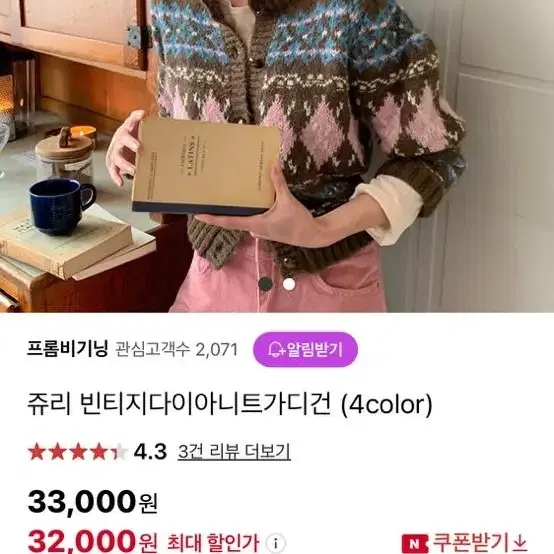Tap 관심고객수 2,071 follower count
Image resolution: width=554 pixels, height=554 pixels.
point(177,350)
